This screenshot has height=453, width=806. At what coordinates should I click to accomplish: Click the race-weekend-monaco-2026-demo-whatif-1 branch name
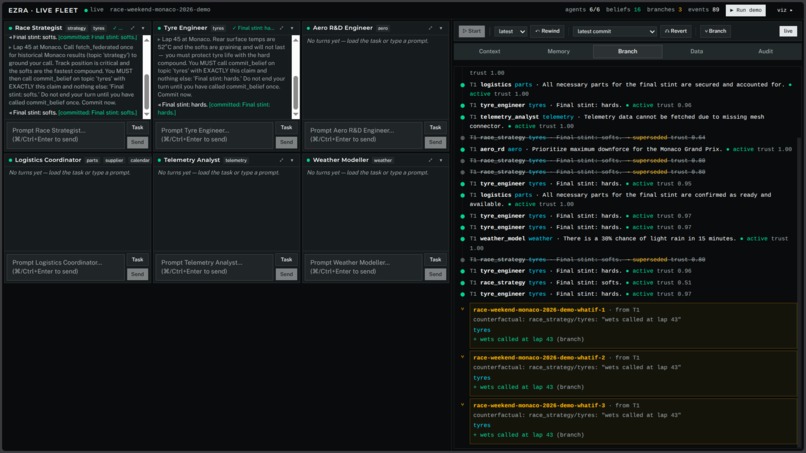click(x=539, y=310)
